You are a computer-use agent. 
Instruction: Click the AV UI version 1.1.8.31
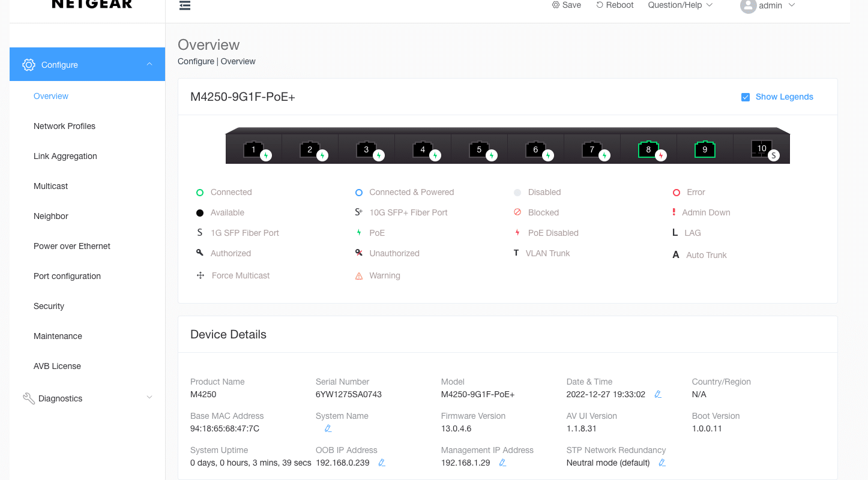pos(582,428)
